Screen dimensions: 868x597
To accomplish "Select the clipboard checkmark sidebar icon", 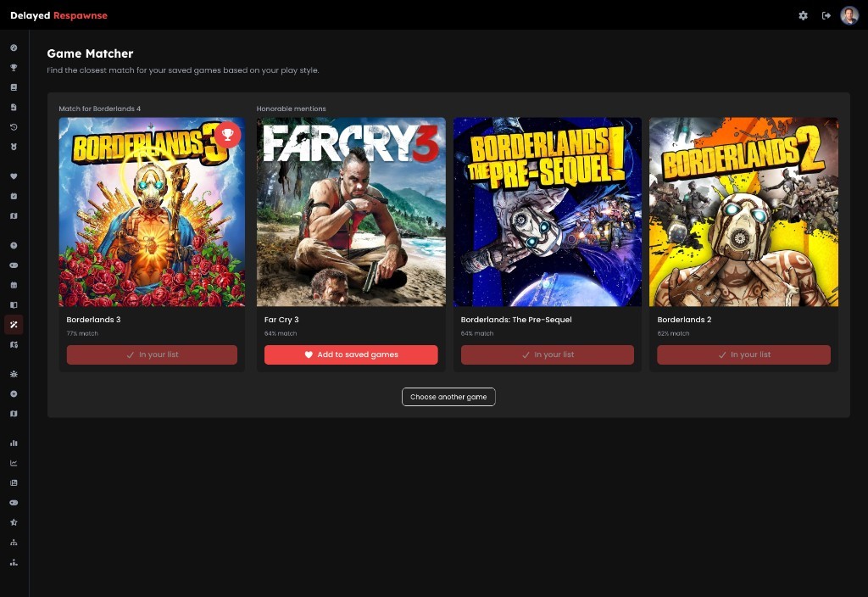I will tap(14, 196).
